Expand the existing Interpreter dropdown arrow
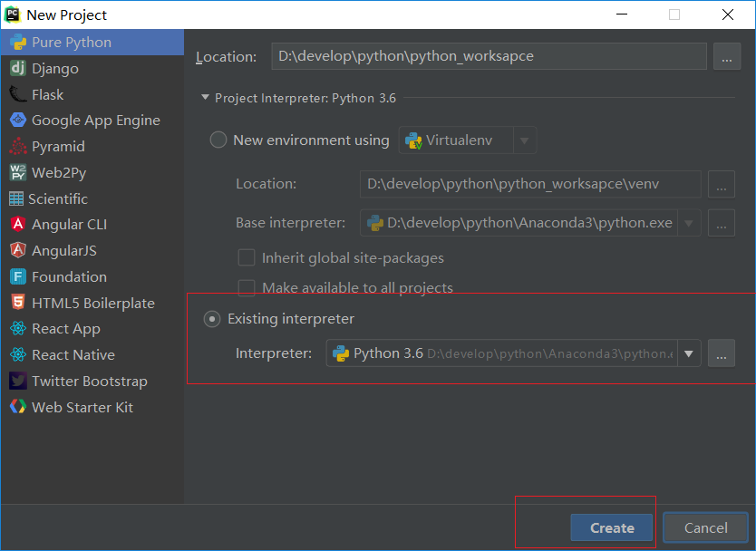The width and height of the screenshot is (756, 551). 689,353
